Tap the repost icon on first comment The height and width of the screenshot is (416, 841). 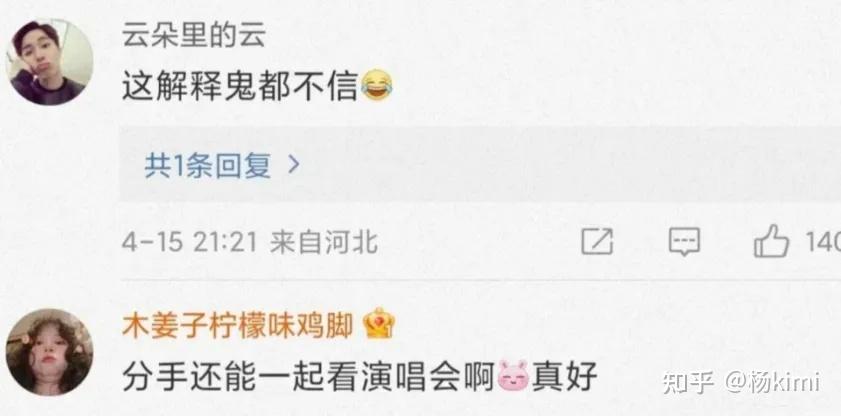pos(597,242)
